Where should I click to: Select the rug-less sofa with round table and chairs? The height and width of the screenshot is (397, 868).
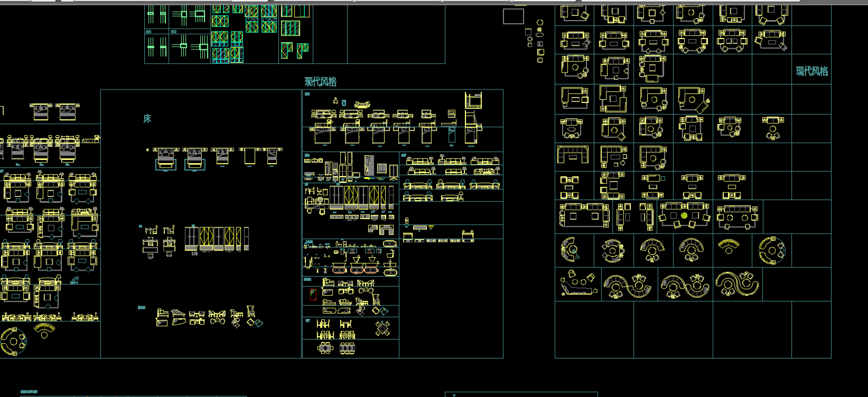point(773,127)
